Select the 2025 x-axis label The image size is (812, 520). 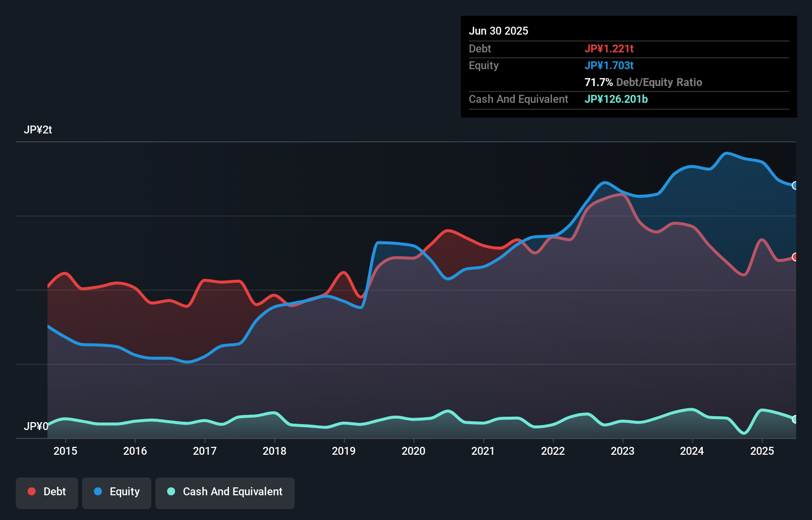point(762,451)
